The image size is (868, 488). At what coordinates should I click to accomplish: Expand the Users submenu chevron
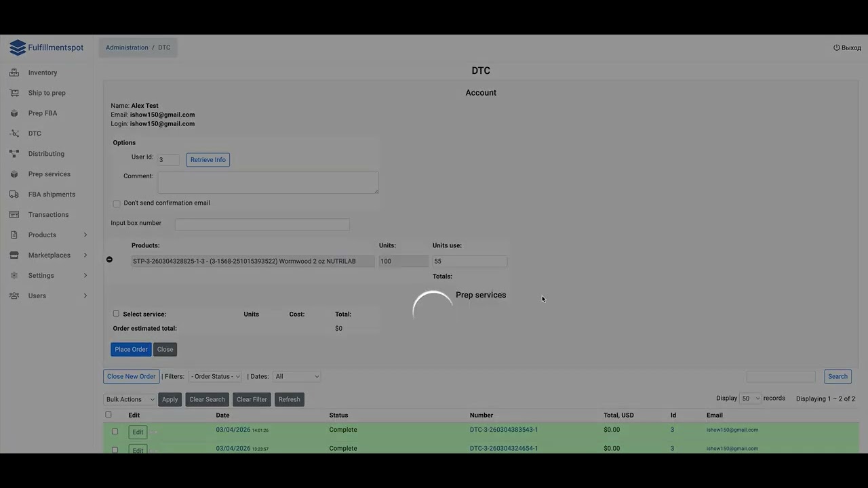(85, 296)
